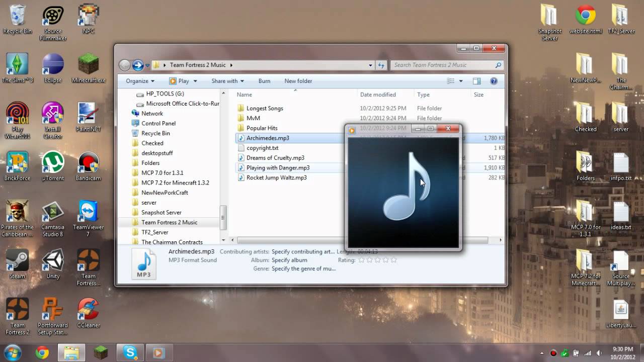Click the Play toolbar button
Image resolution: width=644 pixels, height=362 pixels.
coord(179,81)
